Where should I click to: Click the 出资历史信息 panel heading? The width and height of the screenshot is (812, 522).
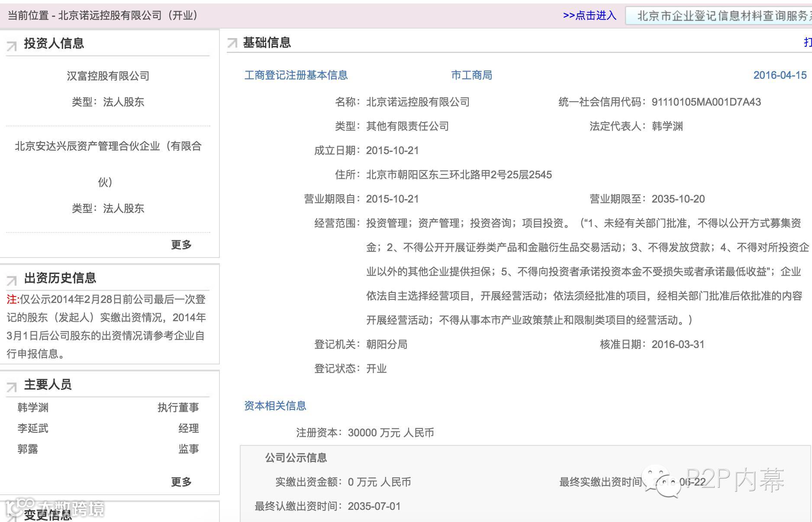click(x=60, y=278)
